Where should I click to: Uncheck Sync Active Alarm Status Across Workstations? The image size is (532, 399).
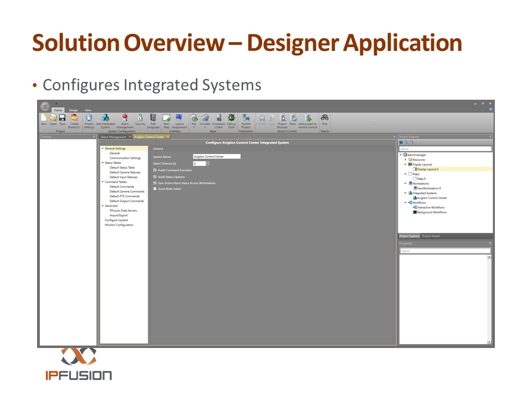[155, 183]
